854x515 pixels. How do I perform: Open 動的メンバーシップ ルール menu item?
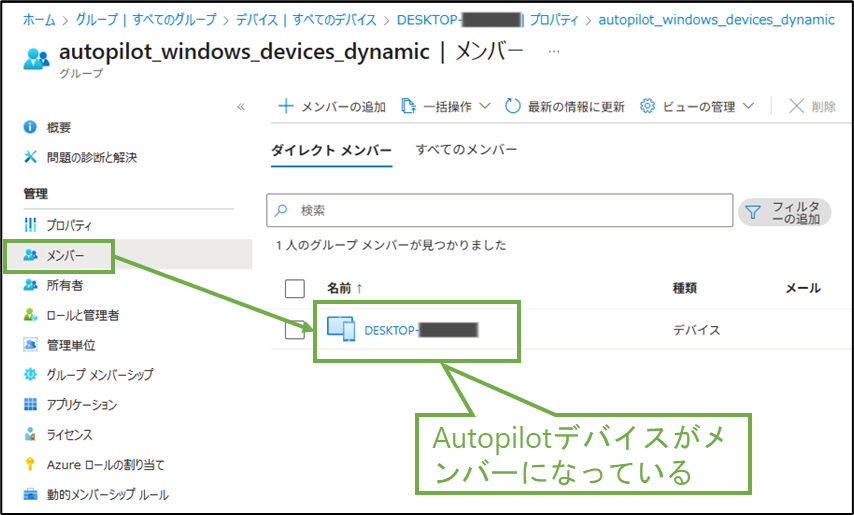point(108,495)
